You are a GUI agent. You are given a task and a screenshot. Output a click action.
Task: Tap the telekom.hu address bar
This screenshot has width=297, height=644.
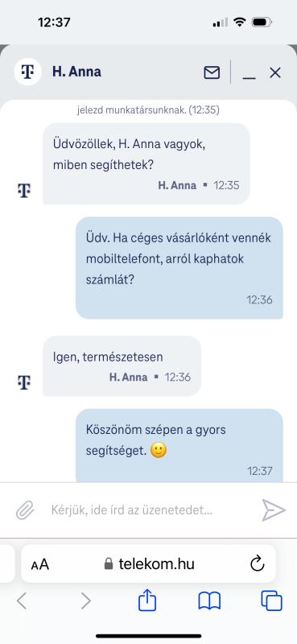click(148, 563)
